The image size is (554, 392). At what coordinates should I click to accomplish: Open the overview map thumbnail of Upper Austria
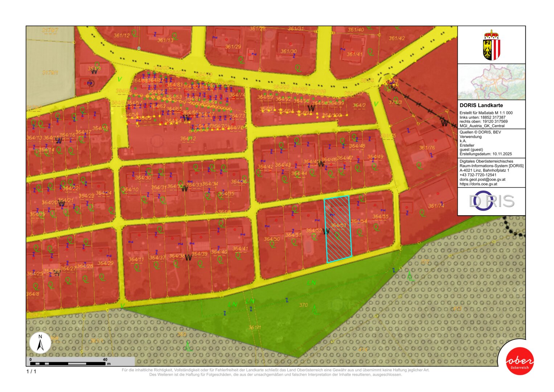pos(491,82)
